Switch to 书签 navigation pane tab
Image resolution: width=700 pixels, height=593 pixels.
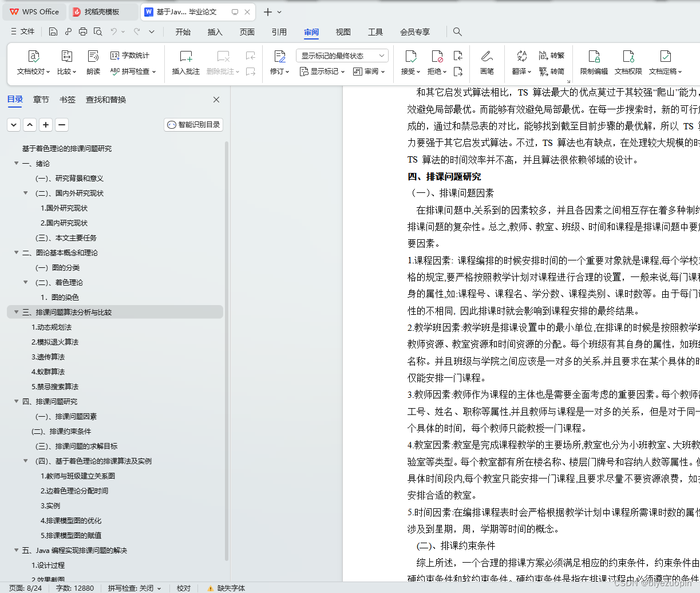tap(68, 100)
